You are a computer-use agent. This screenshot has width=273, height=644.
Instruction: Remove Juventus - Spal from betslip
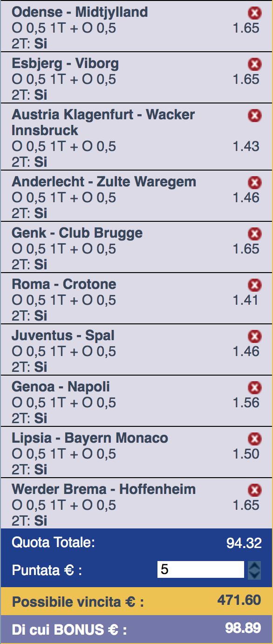tap(255, 336)
